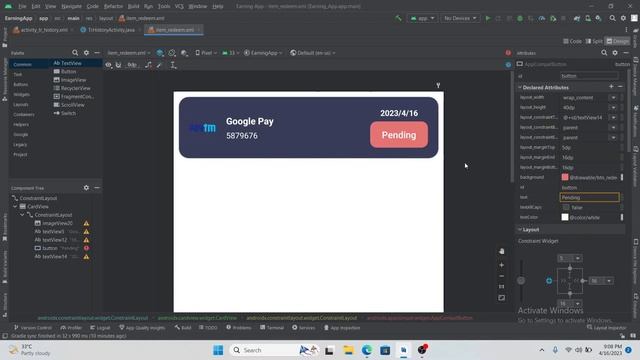Switch editor to Code view
640x360 pixels.
pos(573,41)
